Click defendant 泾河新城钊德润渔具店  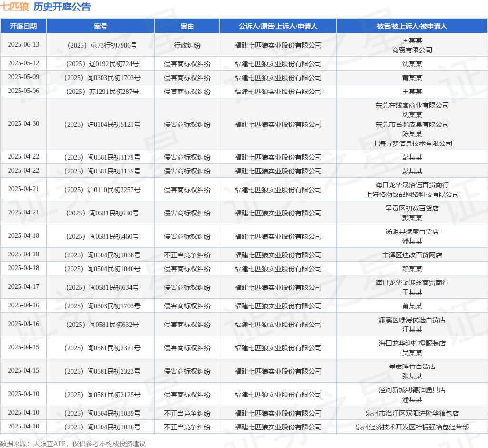click(x=412, y=390)
